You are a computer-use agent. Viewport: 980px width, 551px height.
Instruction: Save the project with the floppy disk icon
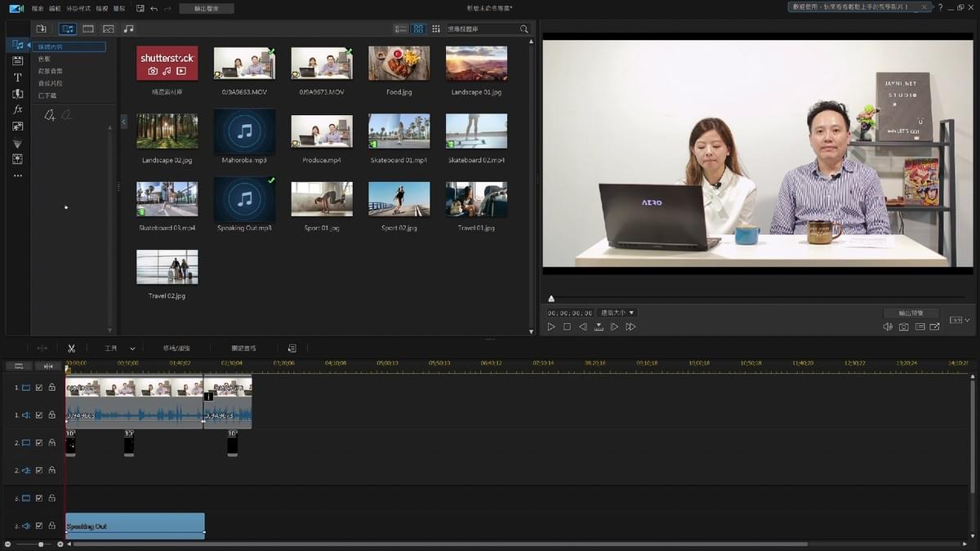coord(140,8)
